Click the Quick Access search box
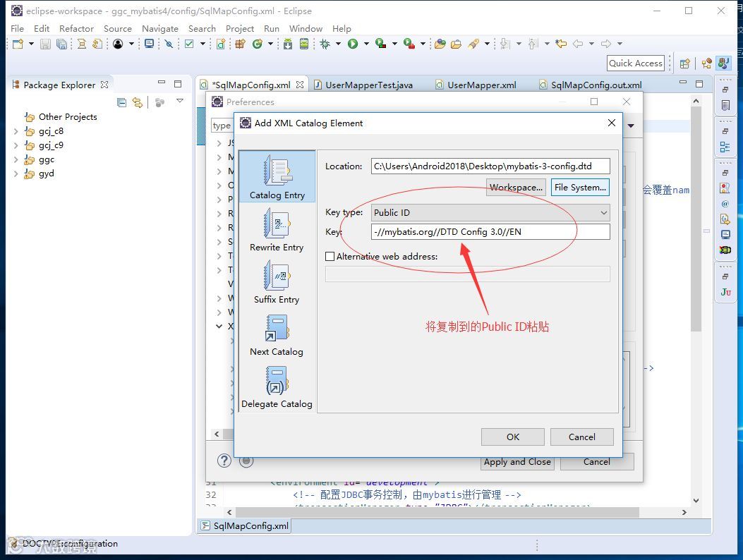This screenshot has width=743, height=560. 636,63
